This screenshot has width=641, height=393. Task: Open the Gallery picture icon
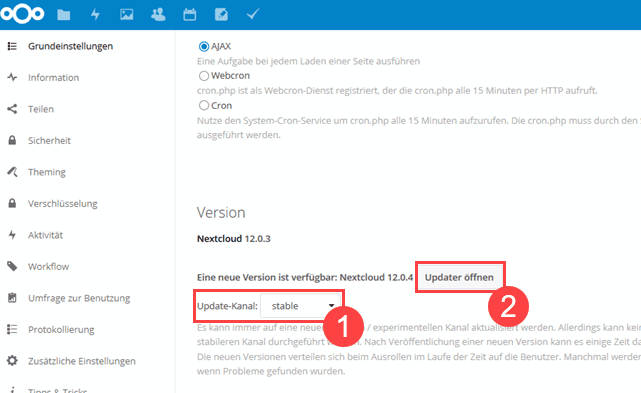(127, 15)
